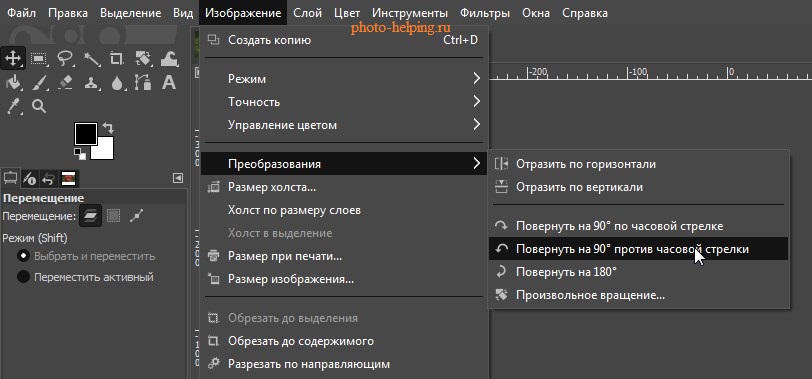Screen dimensions: 812x379
Task: Select the Rectangle Select tool
Action: click(39, 59)
